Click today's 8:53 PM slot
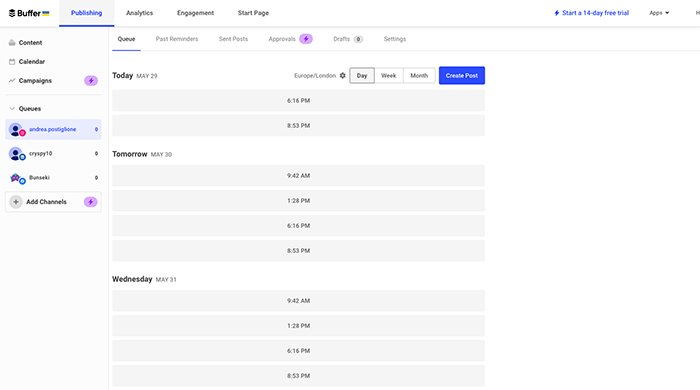 tap(298, 125)
